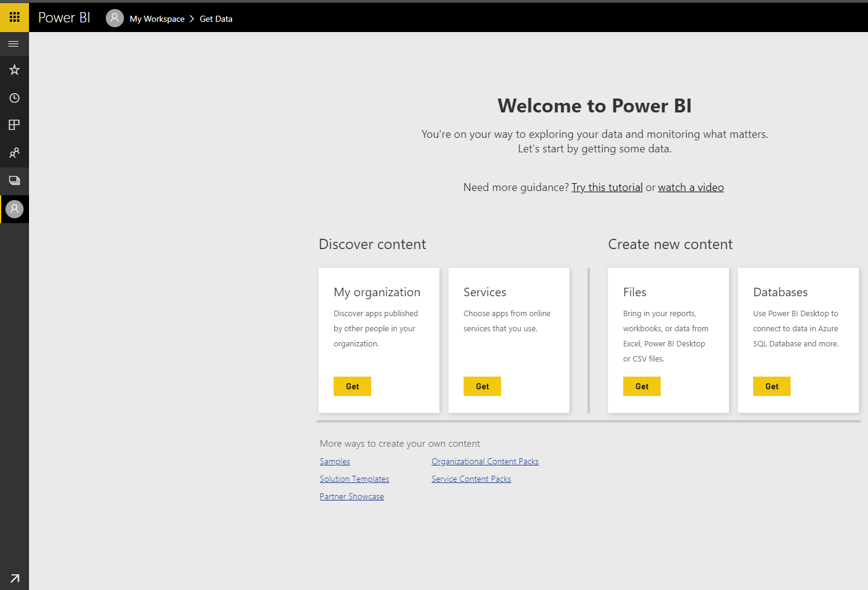Get content from My organization
Viewport: 868px width, 590px height.
pos(352,386)
